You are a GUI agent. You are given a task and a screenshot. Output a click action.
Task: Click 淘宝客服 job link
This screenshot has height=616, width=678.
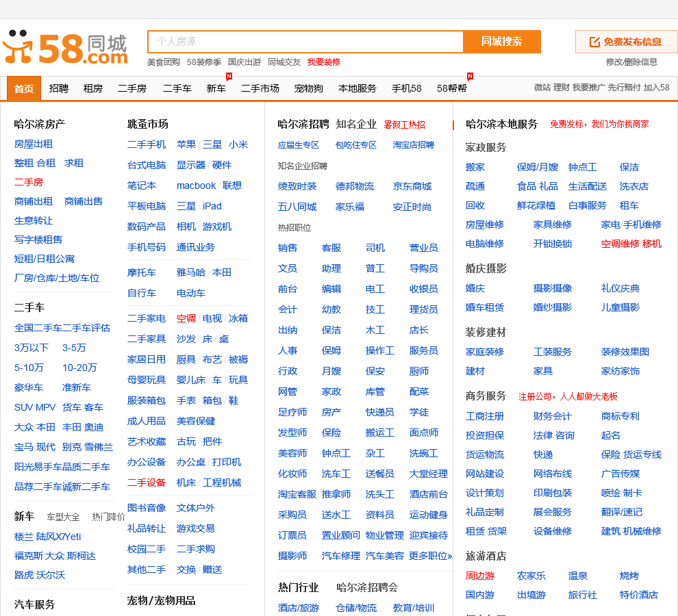click(297, 494)
